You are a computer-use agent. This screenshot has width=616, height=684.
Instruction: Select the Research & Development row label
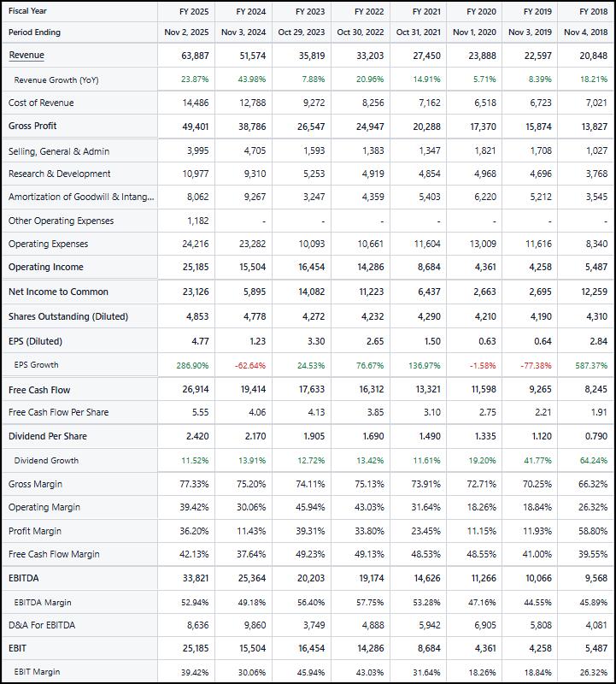pos(59,174)
